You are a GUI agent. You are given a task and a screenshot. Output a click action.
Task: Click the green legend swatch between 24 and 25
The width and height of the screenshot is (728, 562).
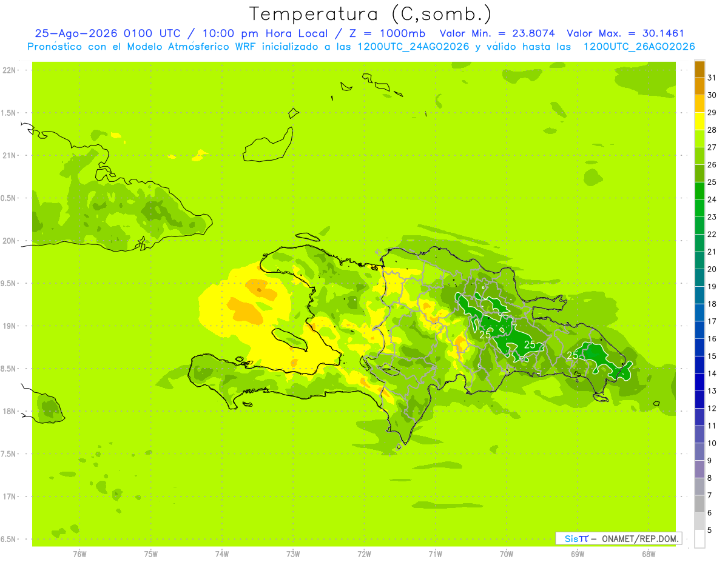click(699, 190)
